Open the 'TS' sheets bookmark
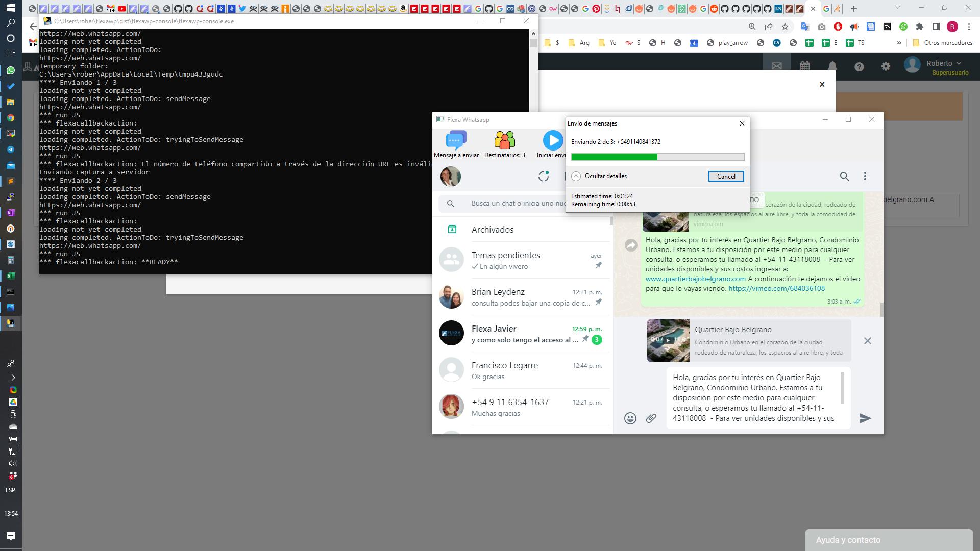980x551 pixels. coord(855,43)
